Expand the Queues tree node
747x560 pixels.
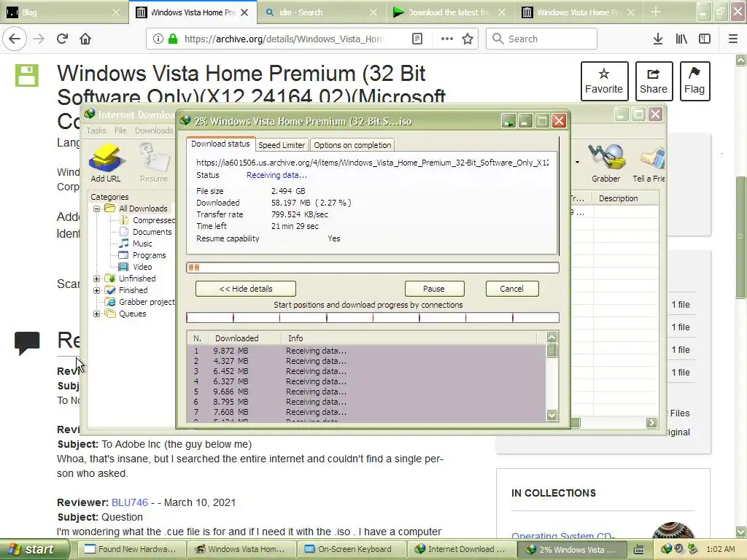coord(97,314)
